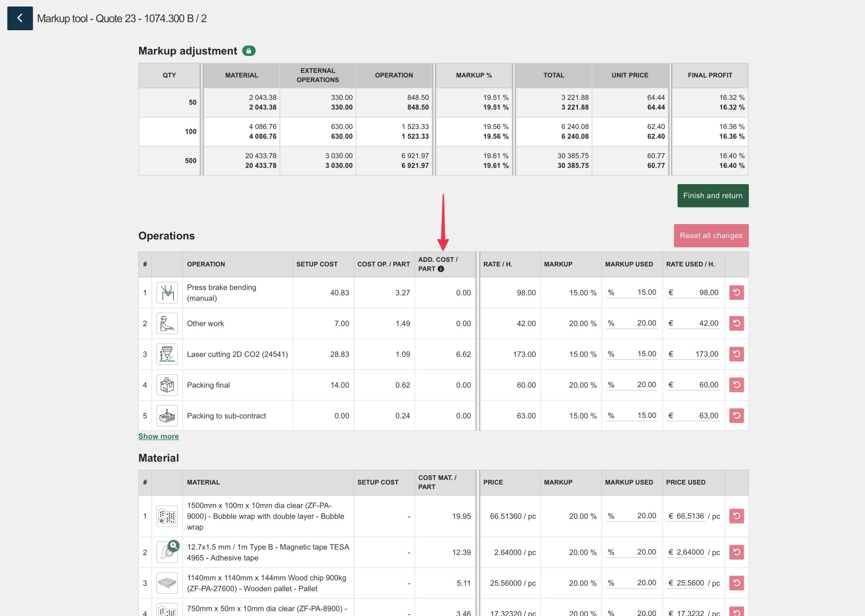Select the Packing final operation icon
The width and height of the screenshot is (865, 616).
pyautogui.click(x=167, y=385)
